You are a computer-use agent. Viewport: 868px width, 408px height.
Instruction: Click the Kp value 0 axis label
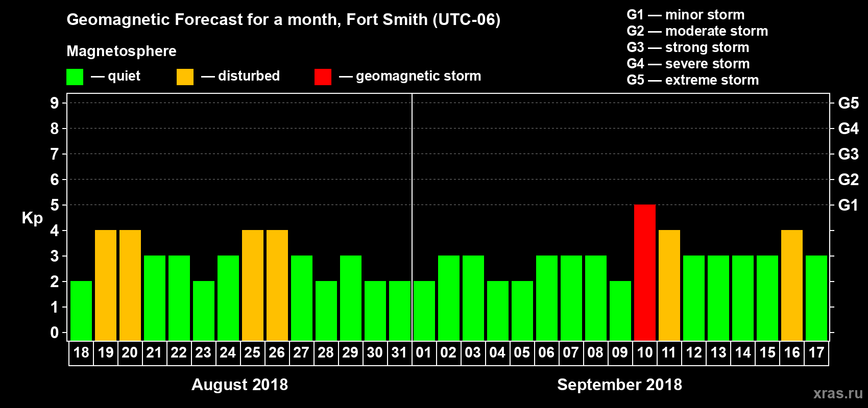coord(55,333)
